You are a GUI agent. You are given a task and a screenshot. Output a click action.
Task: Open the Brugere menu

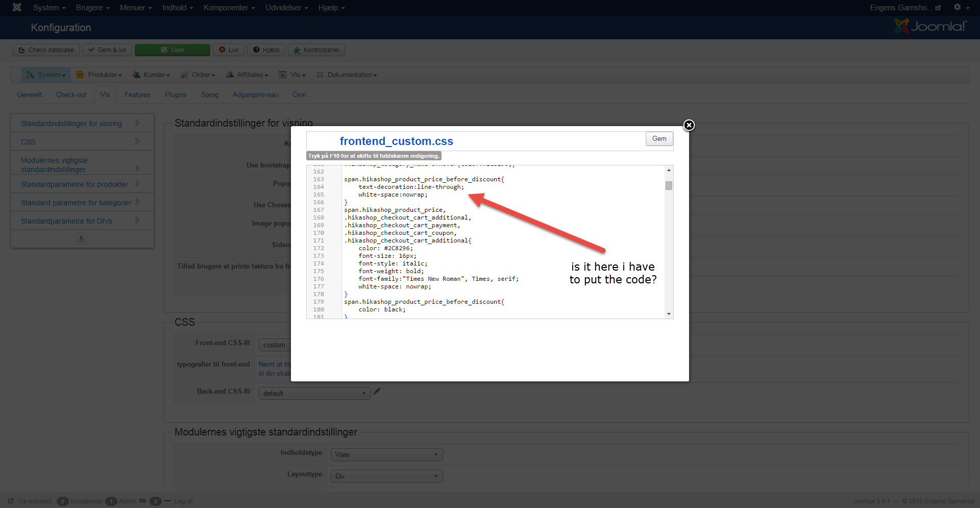pyautogui.click(x=92, y=8)
